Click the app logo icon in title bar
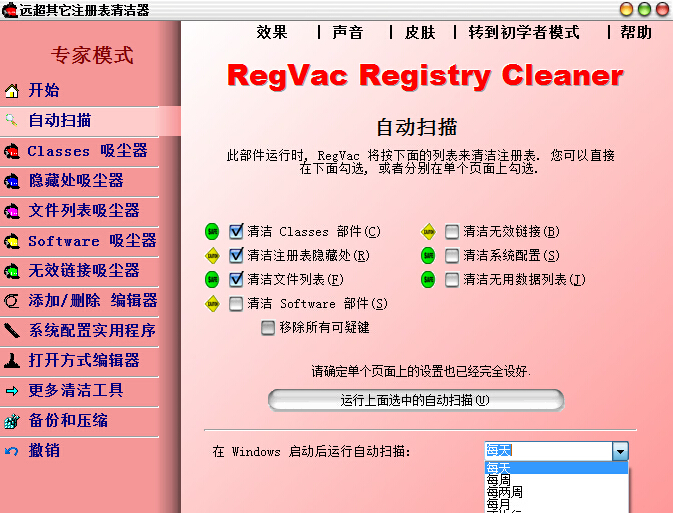 point(9,9)
